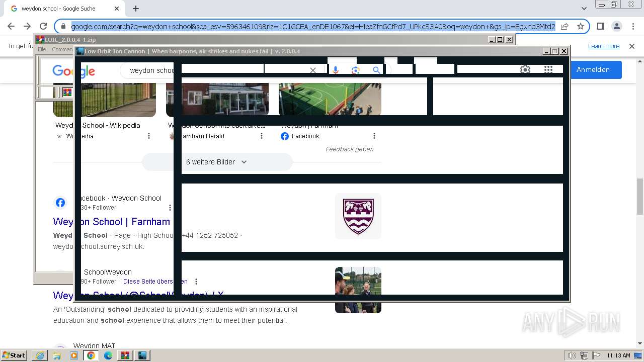Open more options for Facebook result

170,207
